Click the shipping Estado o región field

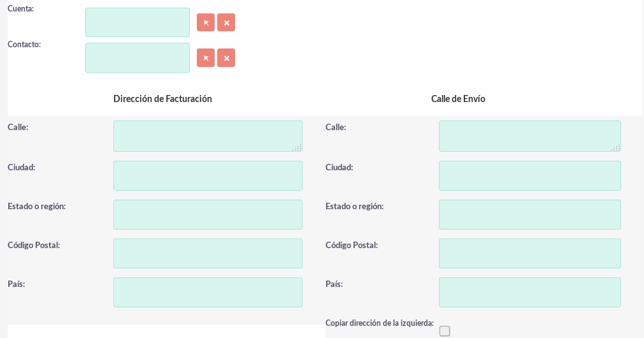click(x=530, y=215)
